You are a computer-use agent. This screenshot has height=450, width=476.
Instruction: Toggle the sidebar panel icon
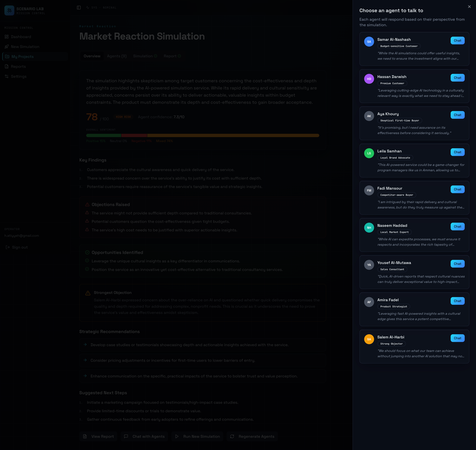click(79, 8)
